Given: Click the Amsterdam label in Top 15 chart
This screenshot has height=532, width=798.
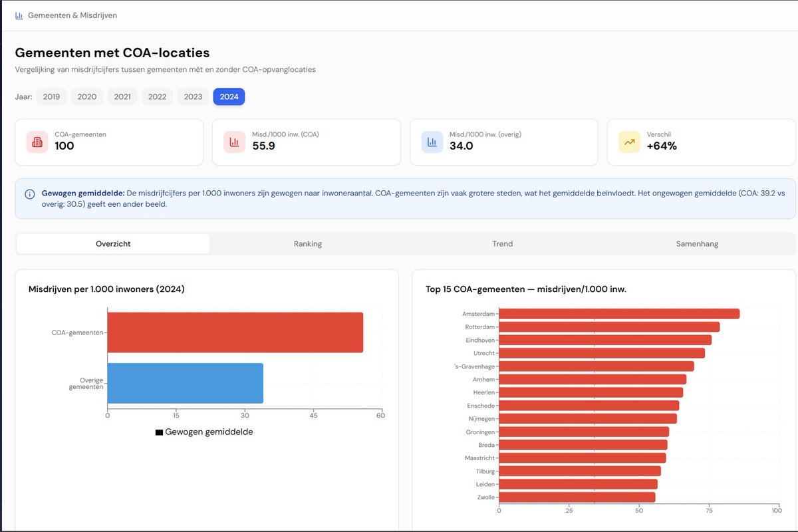Looking at the screenshot, I should tap(479, 314).
